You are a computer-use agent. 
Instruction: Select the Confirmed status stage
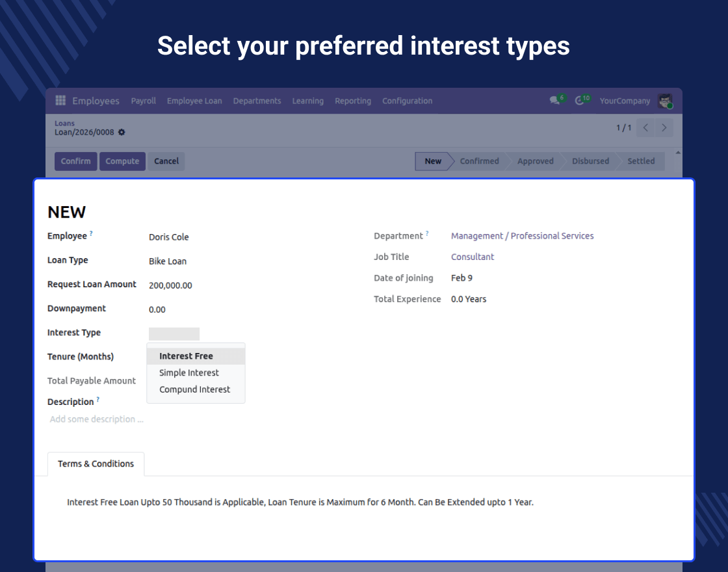point(479,161)
